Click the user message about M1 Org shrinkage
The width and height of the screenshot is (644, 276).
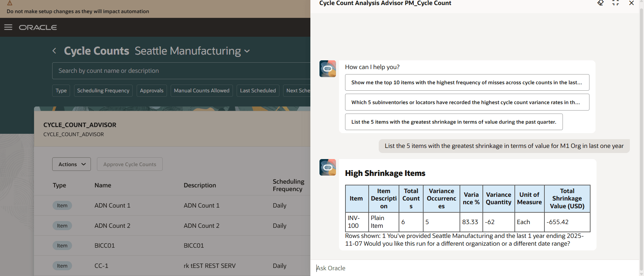click(504, 146)
